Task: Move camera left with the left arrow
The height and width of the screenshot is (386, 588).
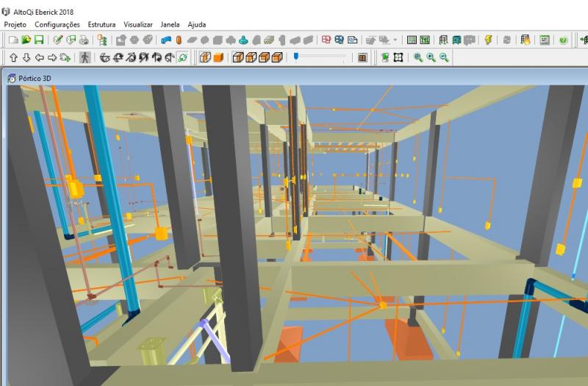Action: point(40,58)
